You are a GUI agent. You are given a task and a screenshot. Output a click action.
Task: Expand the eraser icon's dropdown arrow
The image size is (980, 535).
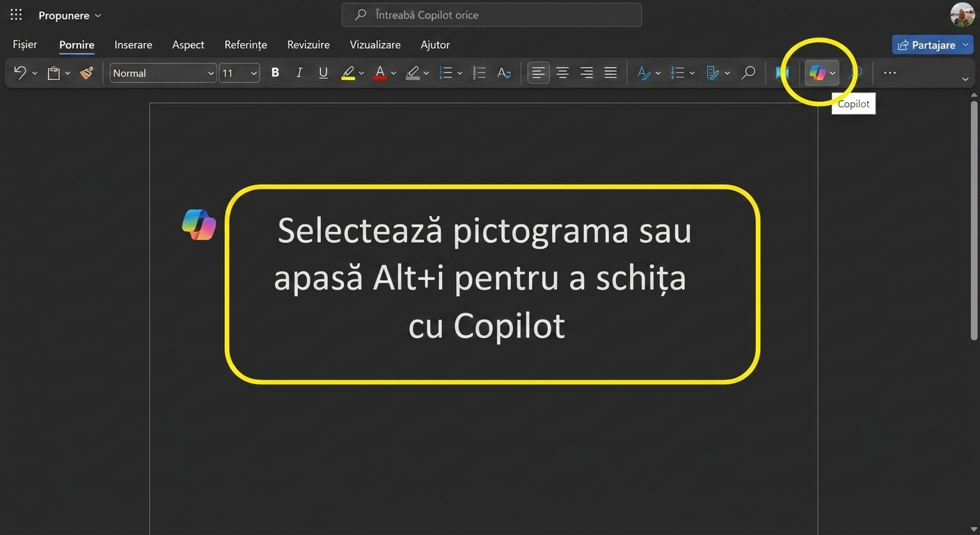pos(426,73)
